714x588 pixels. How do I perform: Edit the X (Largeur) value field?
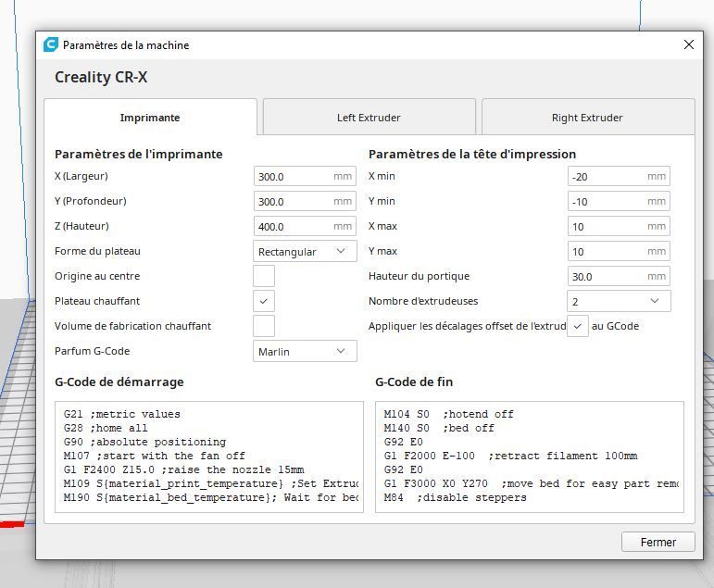[305, 176]
